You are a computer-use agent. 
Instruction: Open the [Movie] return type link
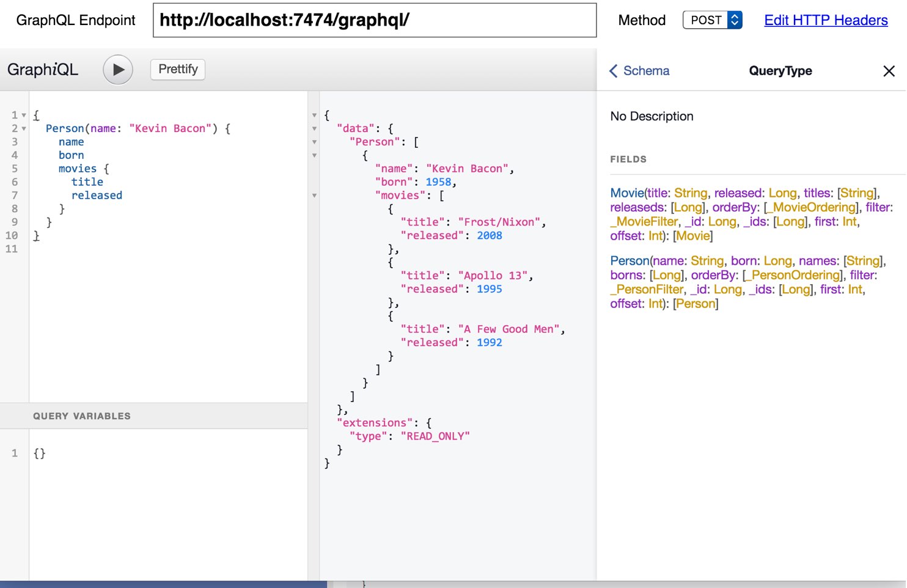click(x=694, y=236)
